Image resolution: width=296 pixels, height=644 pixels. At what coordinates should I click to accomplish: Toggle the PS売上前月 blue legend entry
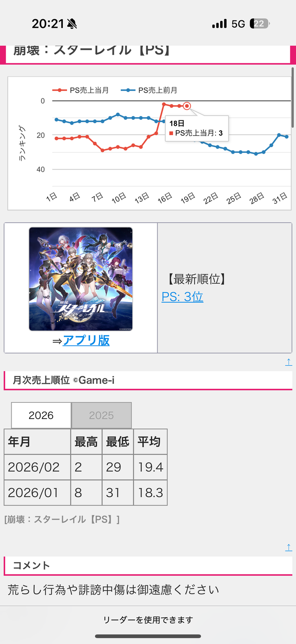(x=148, y=90)
